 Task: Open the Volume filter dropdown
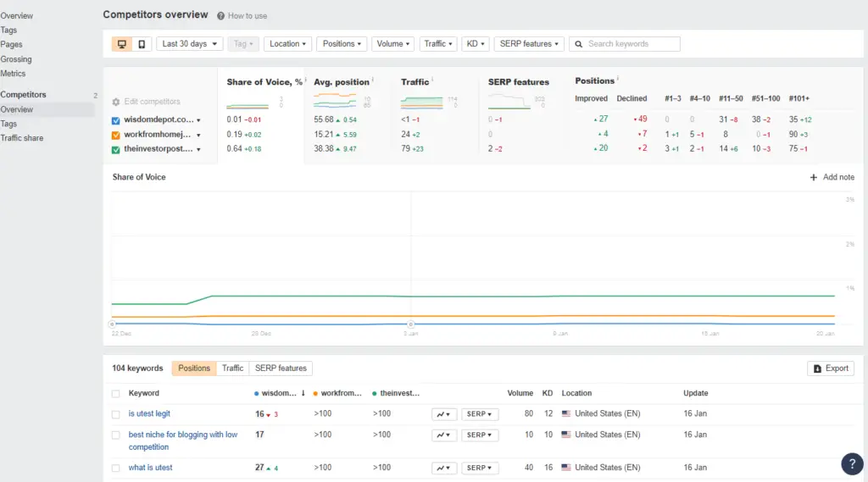[x=393, y=44]
